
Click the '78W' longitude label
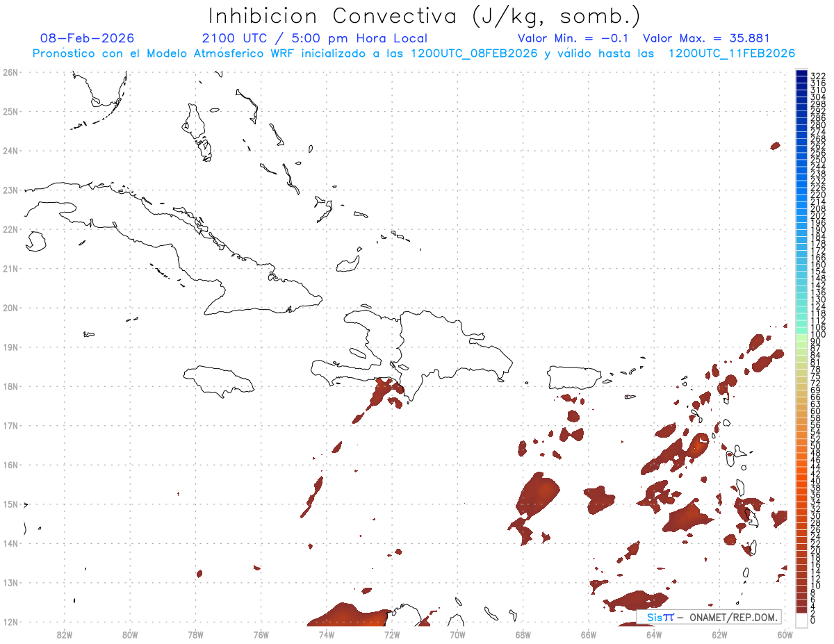(x=195, y=634)
